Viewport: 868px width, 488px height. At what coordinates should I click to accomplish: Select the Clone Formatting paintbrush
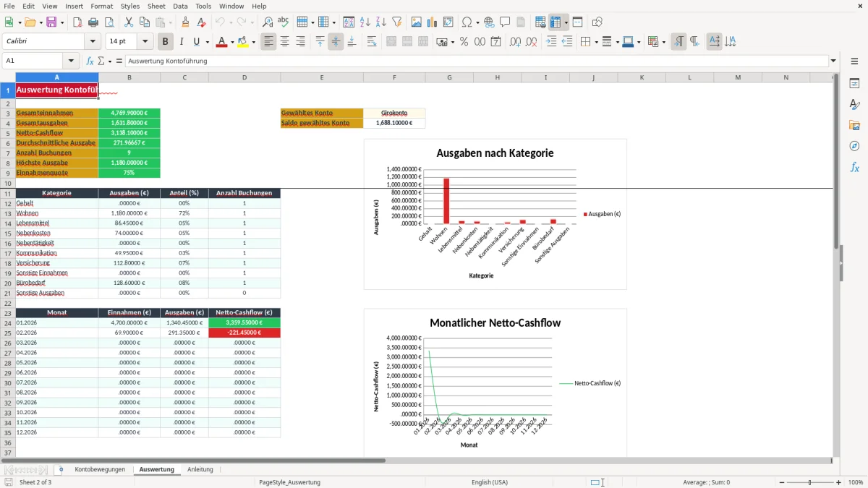coord(185,22)
